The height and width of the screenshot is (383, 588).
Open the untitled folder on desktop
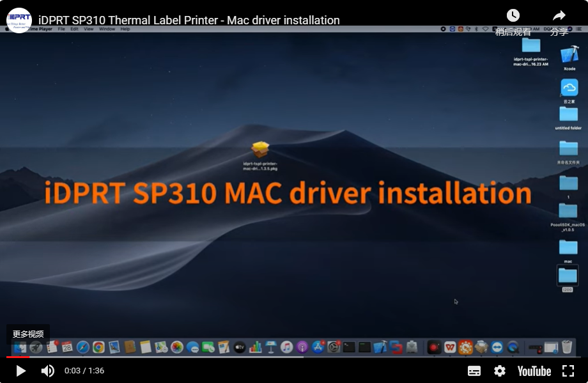[x=568, y=115]
